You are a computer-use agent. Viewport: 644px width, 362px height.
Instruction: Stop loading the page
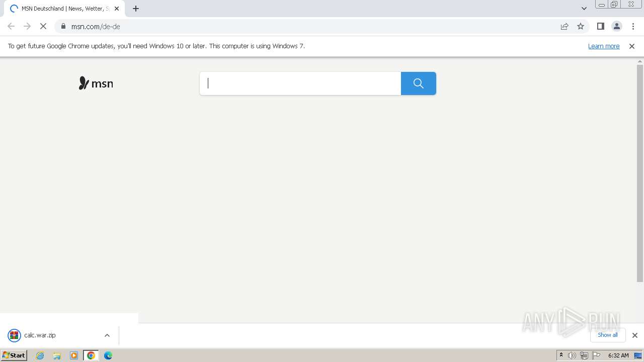click(x=43, y=26)
